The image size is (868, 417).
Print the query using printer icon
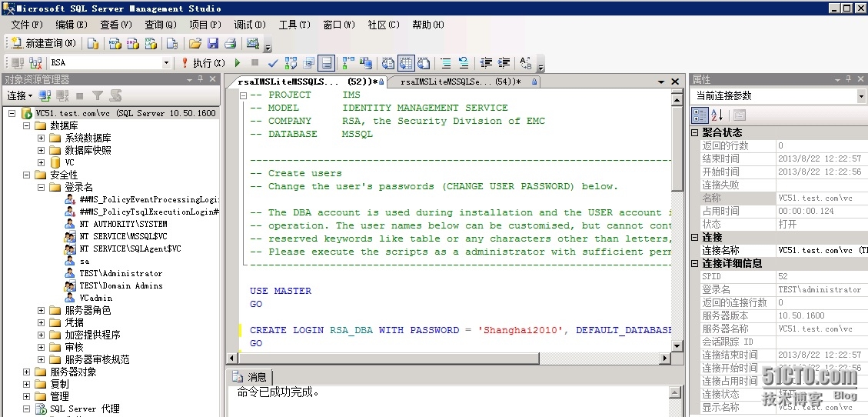coord(231,43)
